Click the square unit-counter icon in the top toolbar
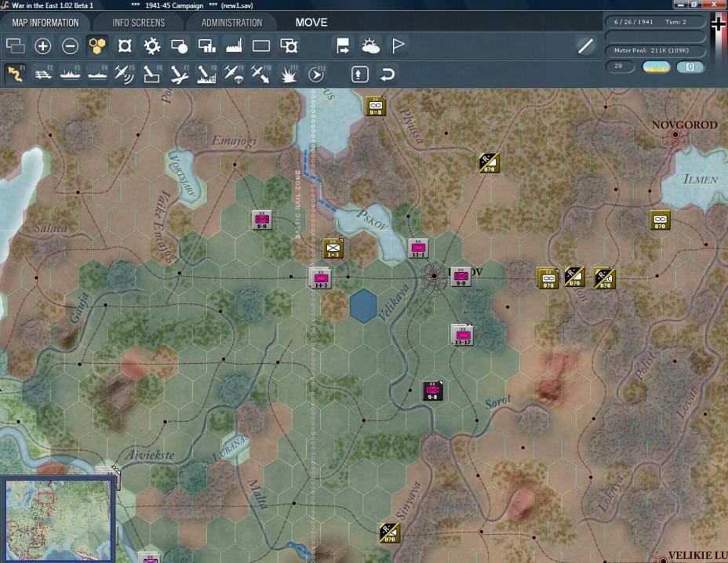Image resolution: width=728 pixels, height=563 pixels. (x=125, y=46)
